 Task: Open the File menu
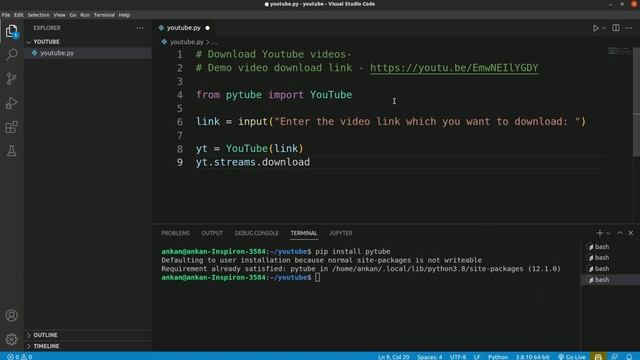click(x=6, y=15)
